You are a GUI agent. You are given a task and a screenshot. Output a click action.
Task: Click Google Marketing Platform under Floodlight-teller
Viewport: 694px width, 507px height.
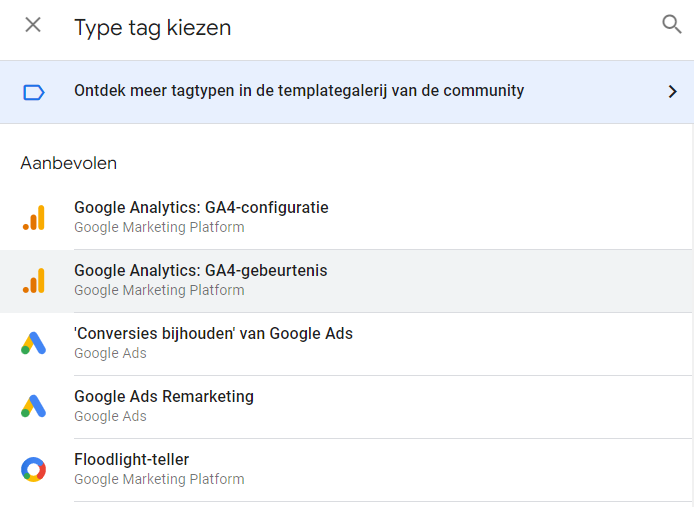pos(159,479)
